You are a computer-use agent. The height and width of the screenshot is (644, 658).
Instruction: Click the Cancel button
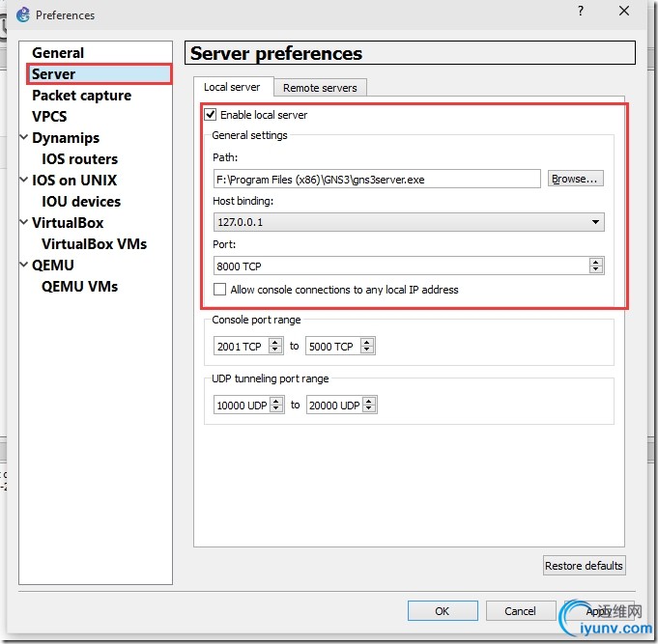[521, 611]
